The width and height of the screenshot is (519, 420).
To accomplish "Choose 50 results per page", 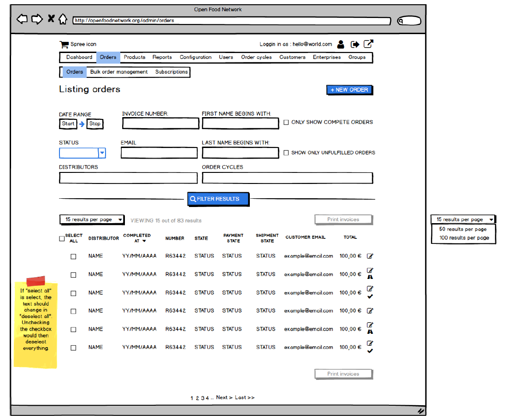I will (x=463, y=229).
